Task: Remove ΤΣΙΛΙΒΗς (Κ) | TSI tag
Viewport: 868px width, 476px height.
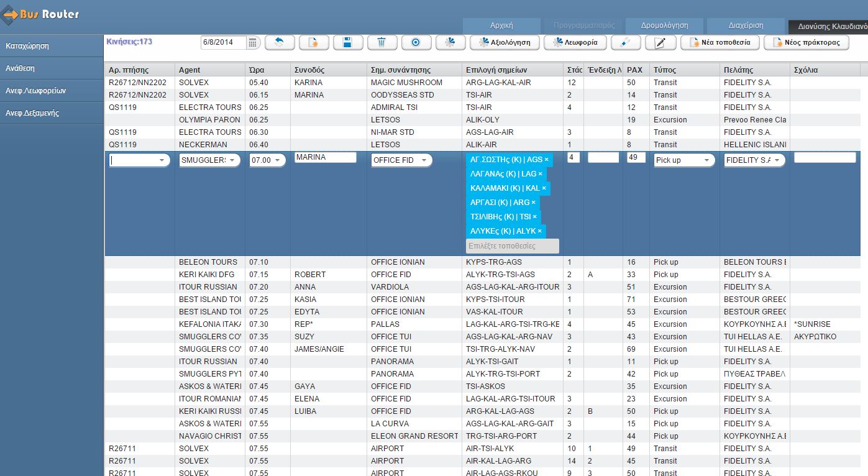Action: click(534, 217)
